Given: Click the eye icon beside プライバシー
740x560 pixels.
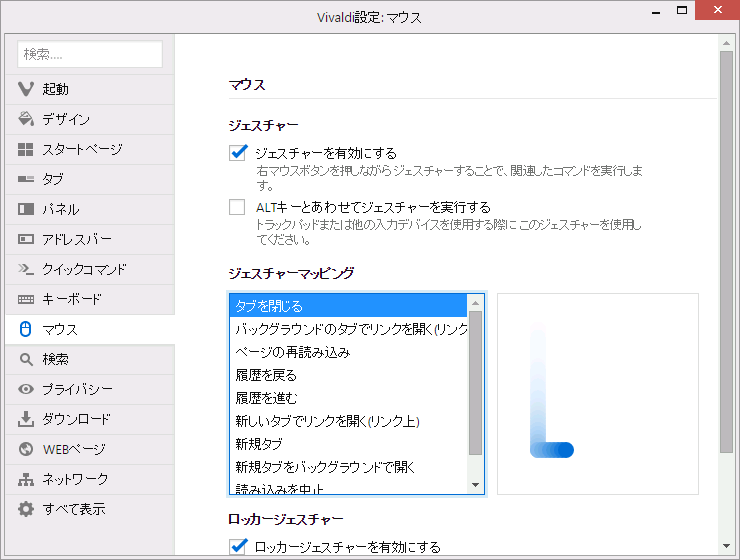Looking at the screenshot, I should click(25, 389).
